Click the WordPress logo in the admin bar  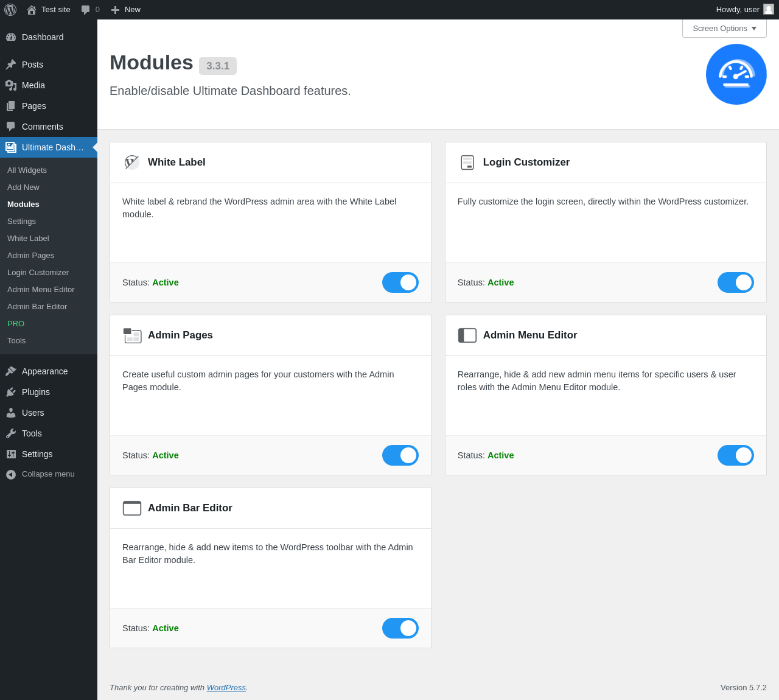pos(10,10)
